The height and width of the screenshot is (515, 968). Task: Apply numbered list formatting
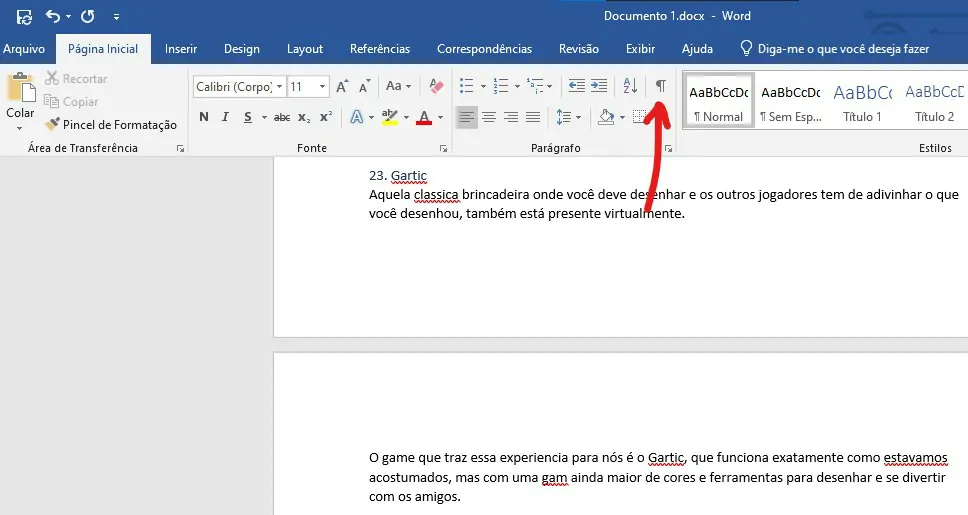coord(501,86)
